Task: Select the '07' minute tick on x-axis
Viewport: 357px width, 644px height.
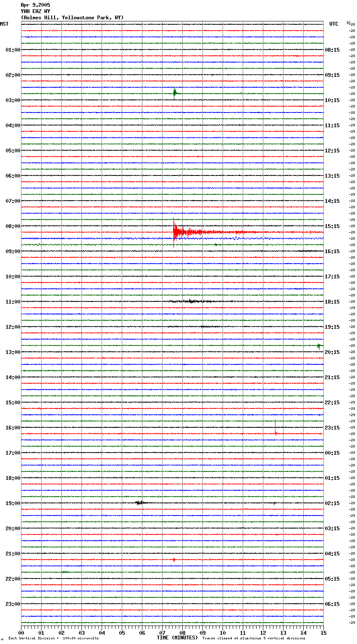Action: pyautogui.click(x=162, y=633)
